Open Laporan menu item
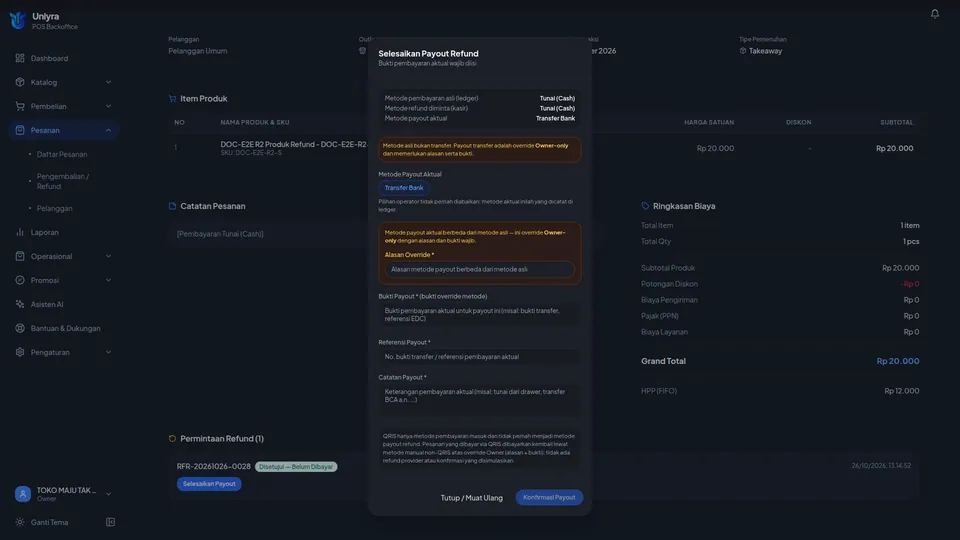This screenshot has width=960, height=540. click(x=45, y=232)
